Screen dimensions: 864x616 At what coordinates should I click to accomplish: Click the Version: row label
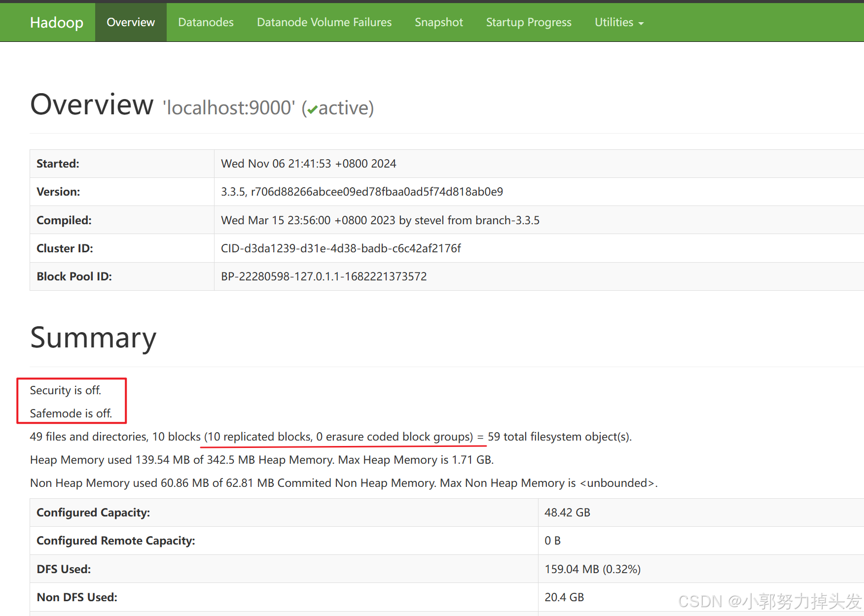coord(58,192)
